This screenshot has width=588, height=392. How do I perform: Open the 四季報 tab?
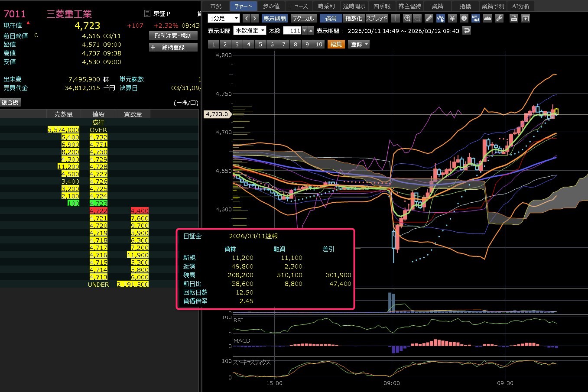[x=382, y=6]
